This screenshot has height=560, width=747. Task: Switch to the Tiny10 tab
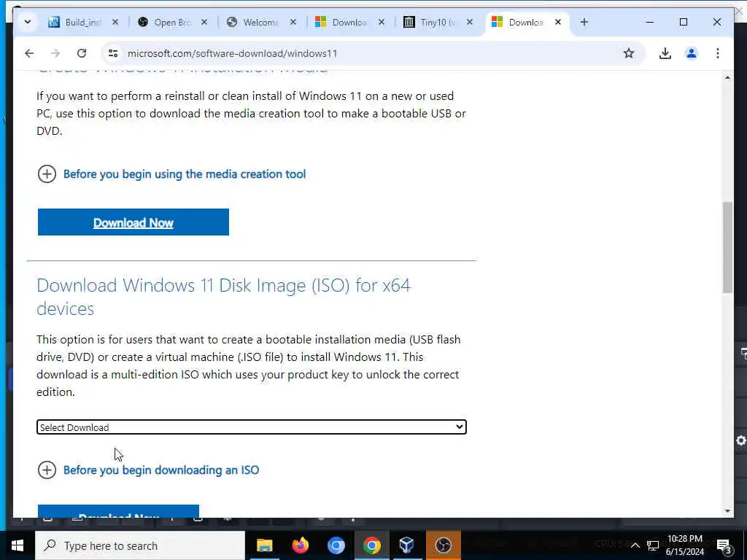(432, 23)
